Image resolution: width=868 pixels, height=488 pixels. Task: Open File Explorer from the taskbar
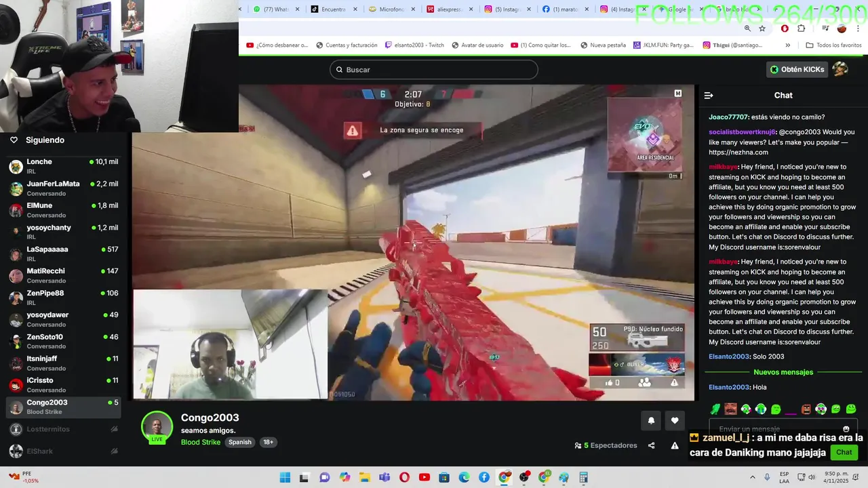pyautogui.click(x=365, y=477)
